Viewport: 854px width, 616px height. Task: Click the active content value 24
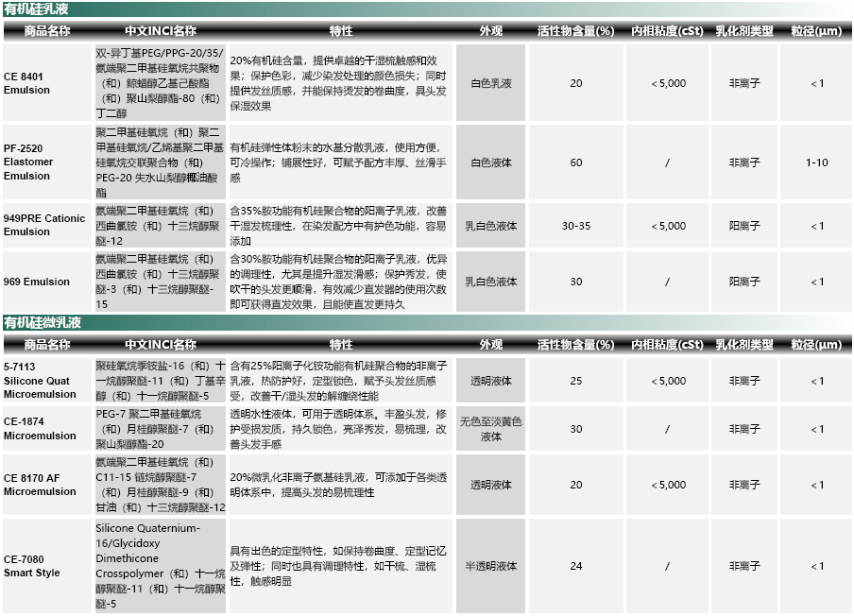click(x=575, y=566)
